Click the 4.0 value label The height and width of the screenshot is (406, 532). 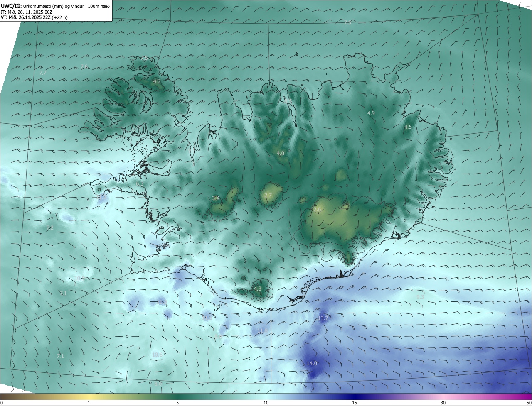281,153
